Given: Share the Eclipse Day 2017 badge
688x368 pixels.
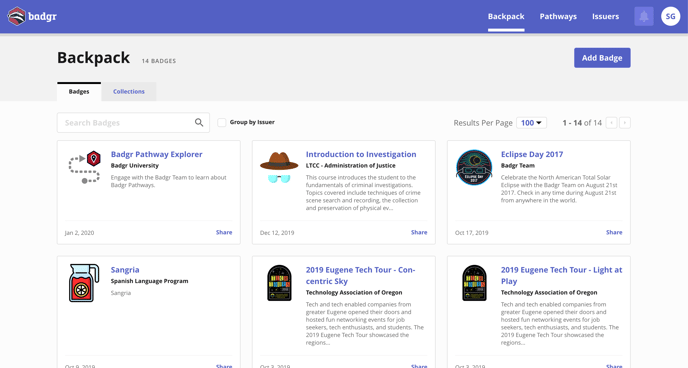Looking at the screenshot, I should point(614,232).
